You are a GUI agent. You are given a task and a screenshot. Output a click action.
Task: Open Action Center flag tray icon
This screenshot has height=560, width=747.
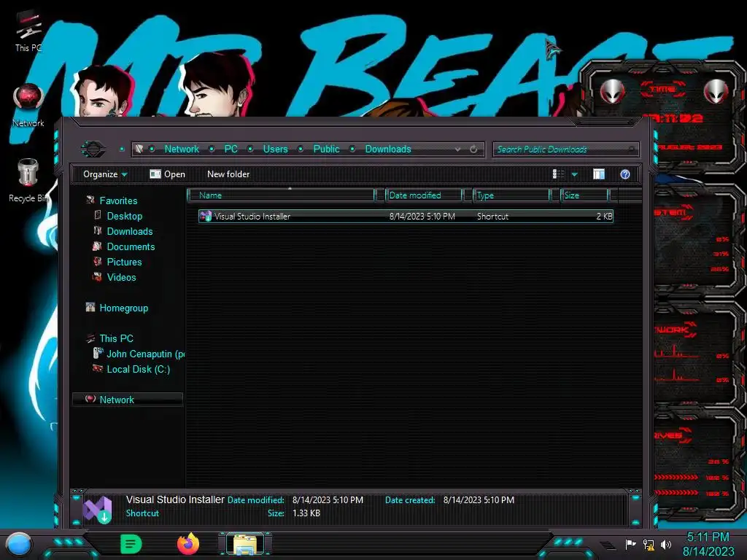(x=631, y=544)
